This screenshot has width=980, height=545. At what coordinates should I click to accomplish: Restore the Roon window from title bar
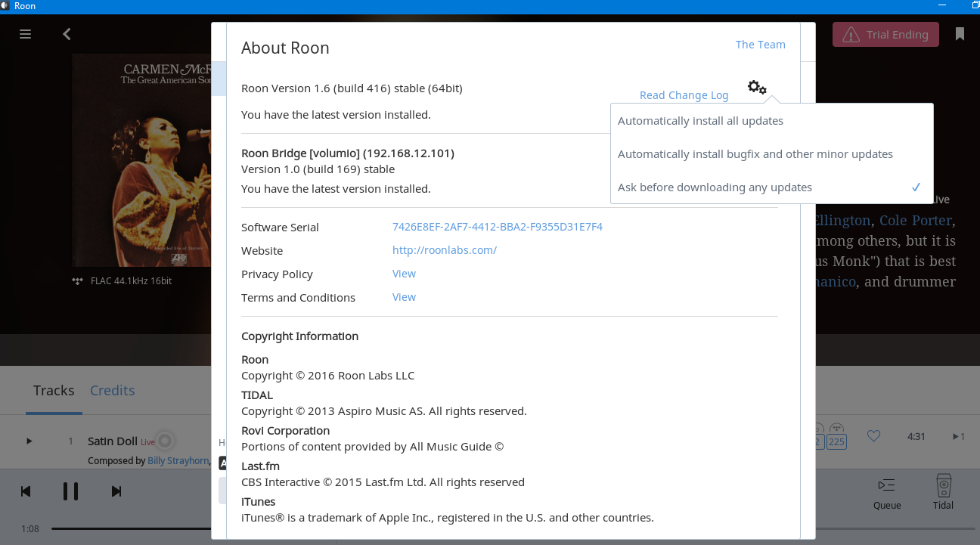(975, 5)
